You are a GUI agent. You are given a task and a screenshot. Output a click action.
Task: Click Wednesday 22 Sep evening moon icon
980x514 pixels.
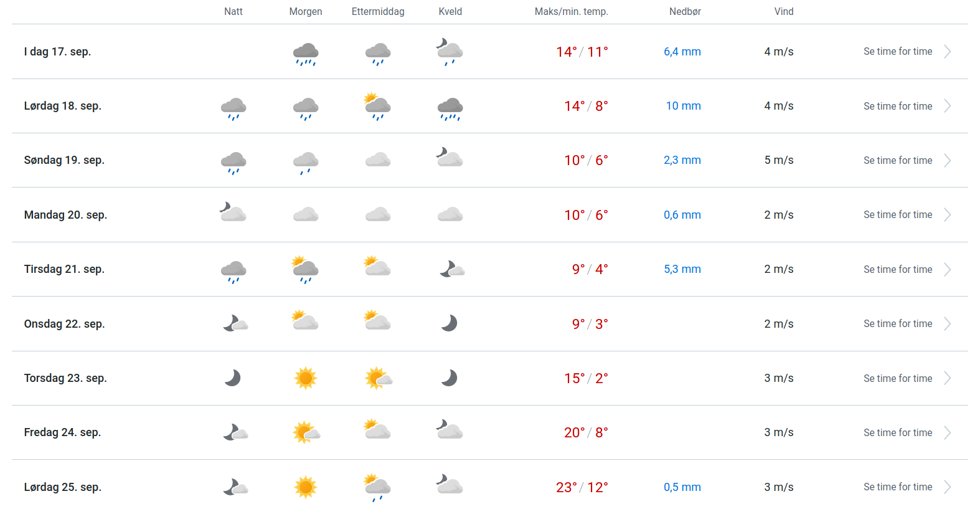[x=450, y=323]
